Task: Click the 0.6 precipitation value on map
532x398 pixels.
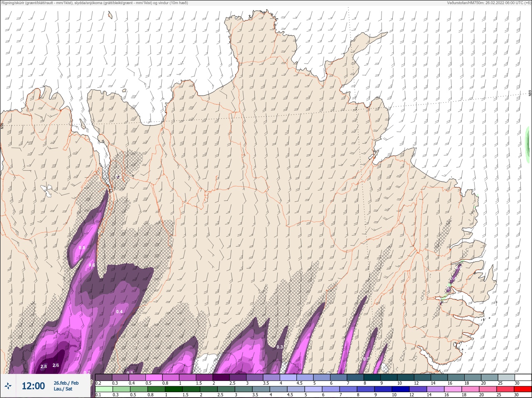Action: [x=92, y=265]
